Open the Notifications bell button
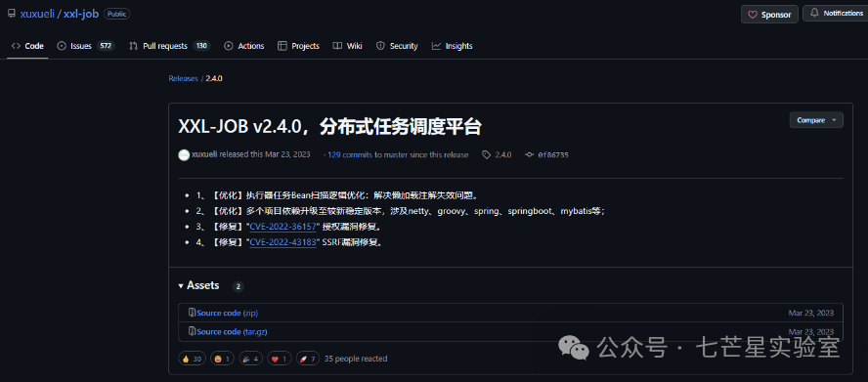The width and height of the screenshot is (868, 382). (x=836, y=14)
